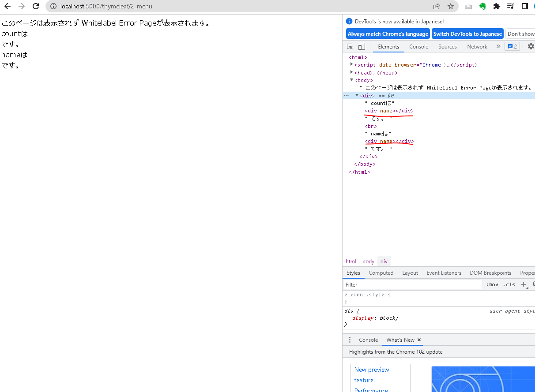Viewport: 535px width, 392px height.
Task: Click the blue DevTools info icon
Action: click(x=349, y=21)
